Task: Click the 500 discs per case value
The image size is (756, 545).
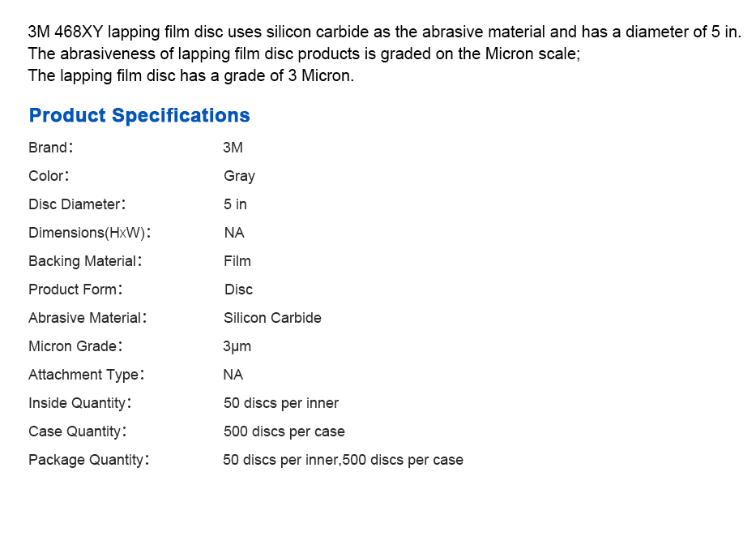Action: 284,431
